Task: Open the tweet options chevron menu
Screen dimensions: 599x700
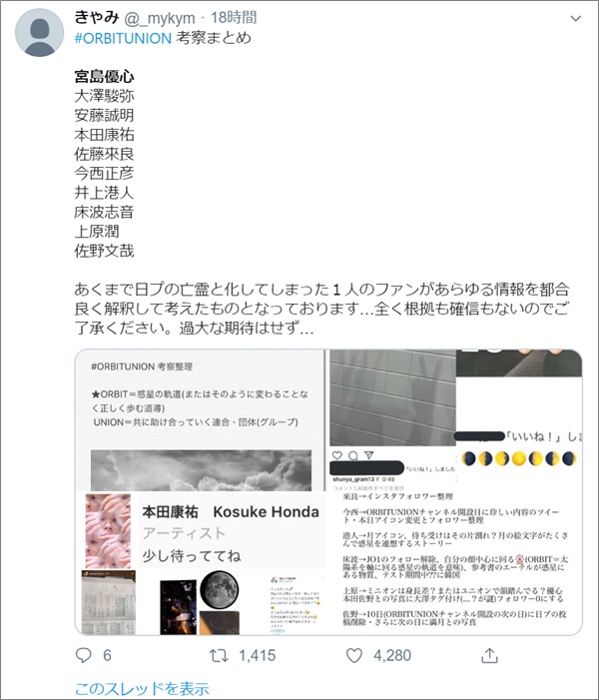Action: pyautogui.click(x=576, y=18)
